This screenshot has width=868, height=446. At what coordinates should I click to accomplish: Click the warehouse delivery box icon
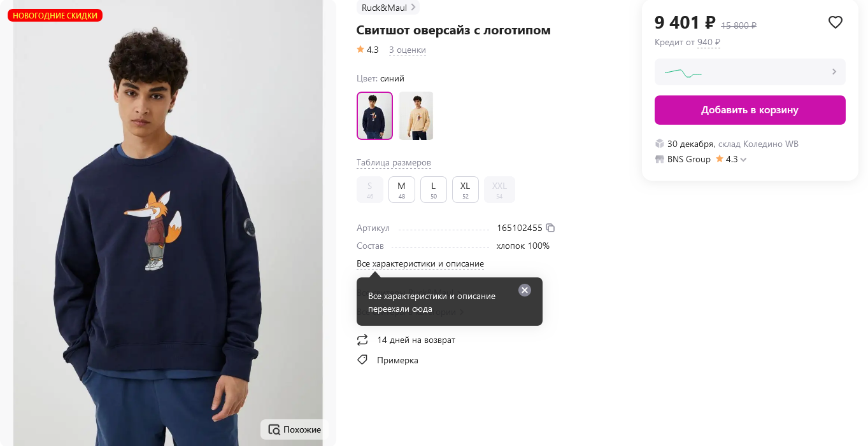tap(660, 144)
